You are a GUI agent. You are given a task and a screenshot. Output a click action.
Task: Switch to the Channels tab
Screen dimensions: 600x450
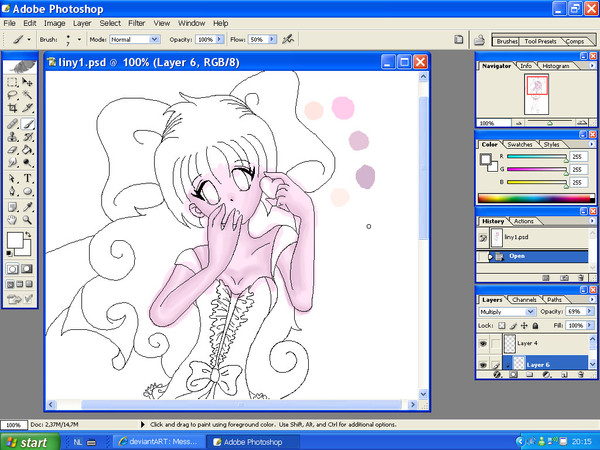[524, 300]
